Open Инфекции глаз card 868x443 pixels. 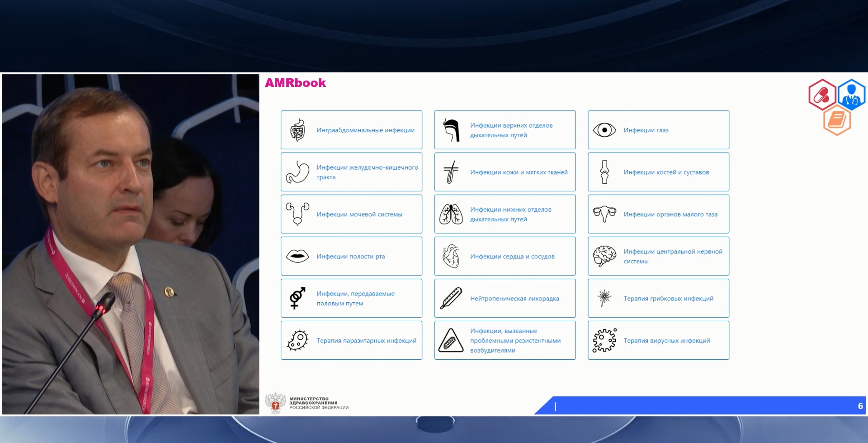(658, 130)
